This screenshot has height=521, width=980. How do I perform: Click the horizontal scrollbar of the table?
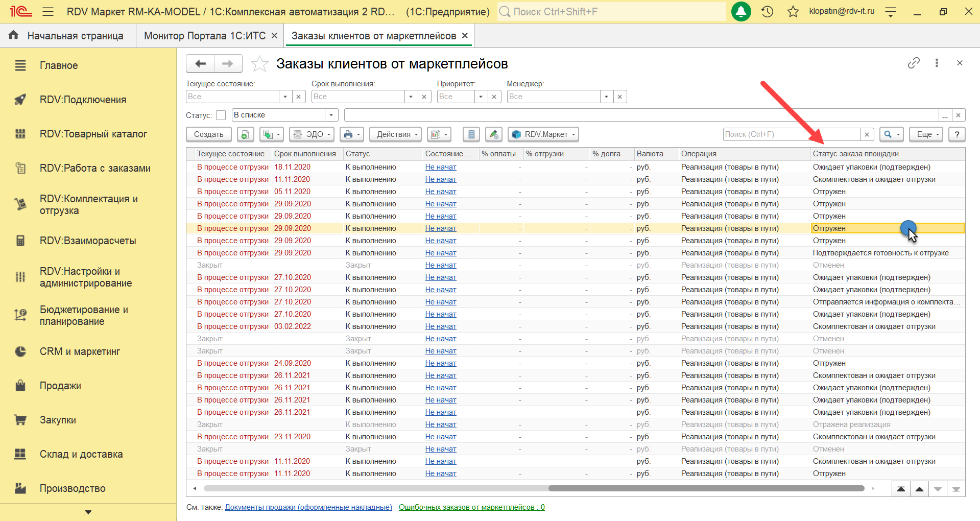[x=705, y=488]
